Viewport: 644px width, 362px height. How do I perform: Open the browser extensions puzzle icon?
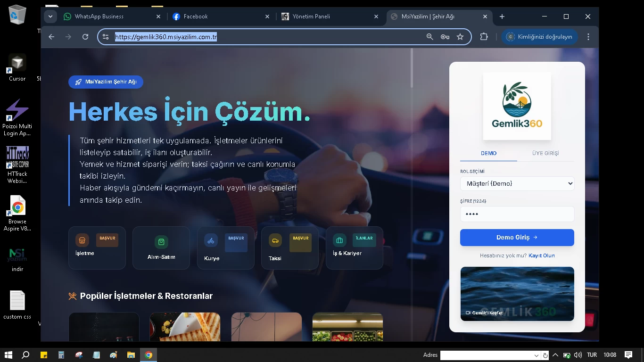(x=484, y=36)
